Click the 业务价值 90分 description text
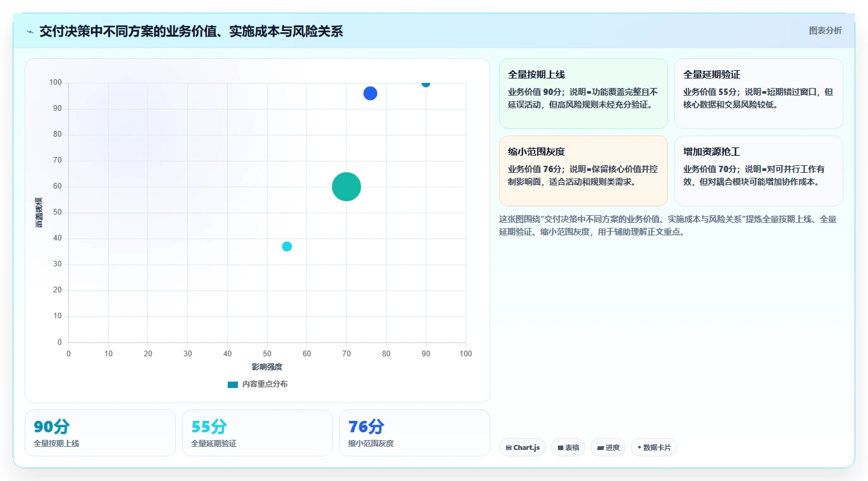The height and width of the screenshot is (481, 868). [x=583, y=98]
